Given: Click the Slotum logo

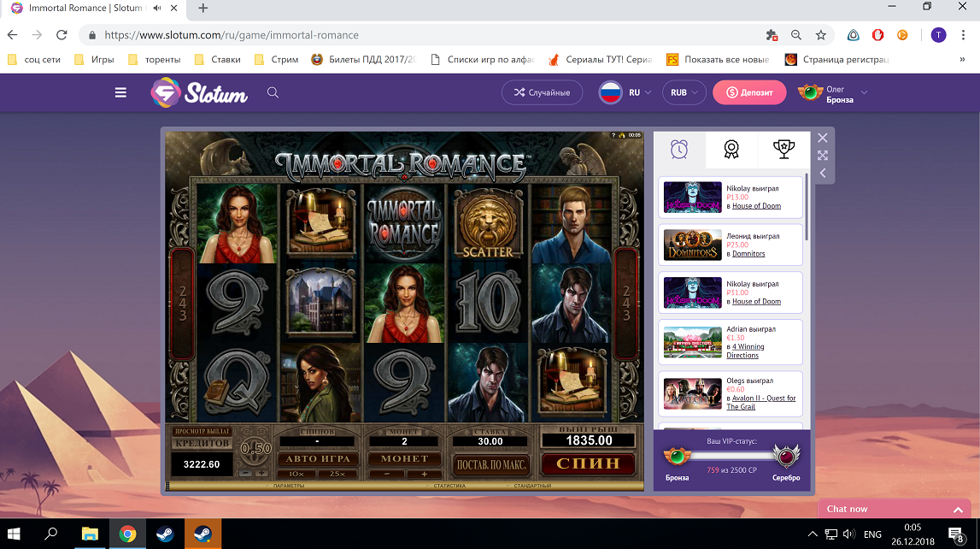Looking at the screenshot, I should [x=199, y=92].
